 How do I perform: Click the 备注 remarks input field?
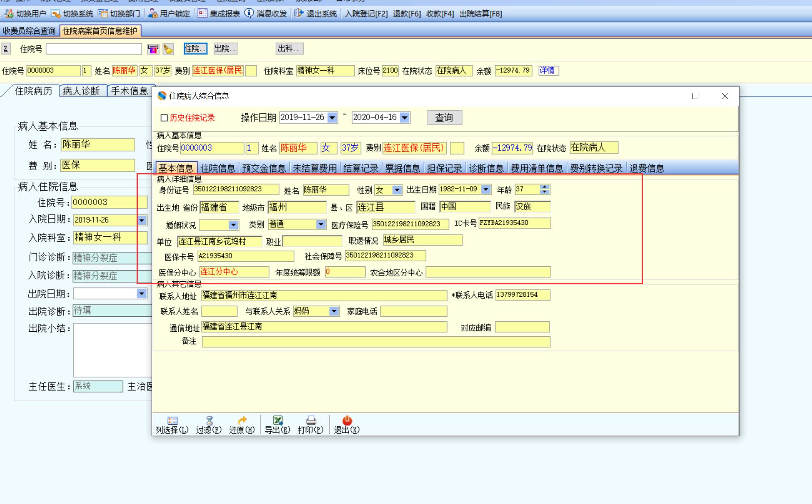pos(376,342)
